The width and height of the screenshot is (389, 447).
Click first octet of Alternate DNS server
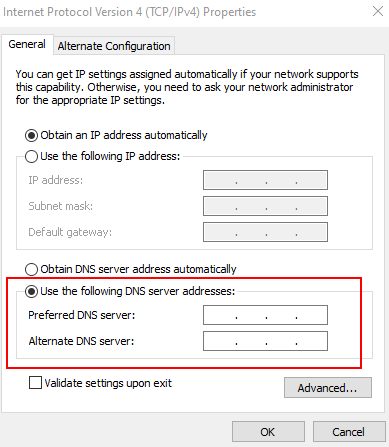[x=220, y=341]
